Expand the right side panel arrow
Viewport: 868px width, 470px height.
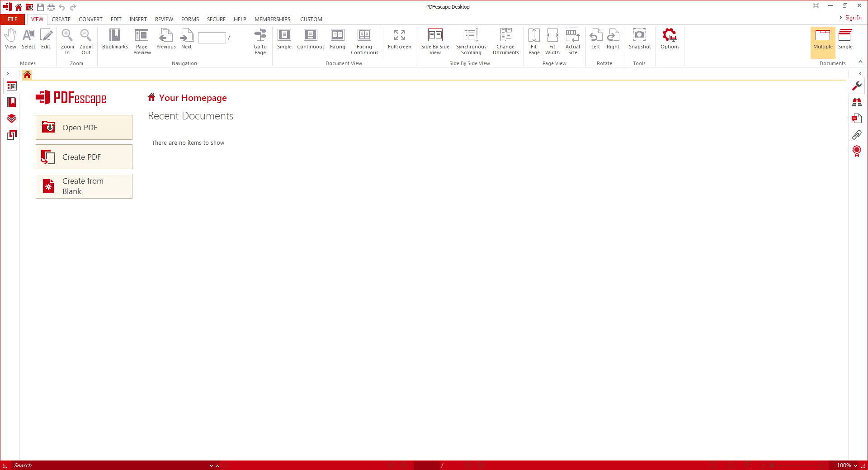point(860,73)
